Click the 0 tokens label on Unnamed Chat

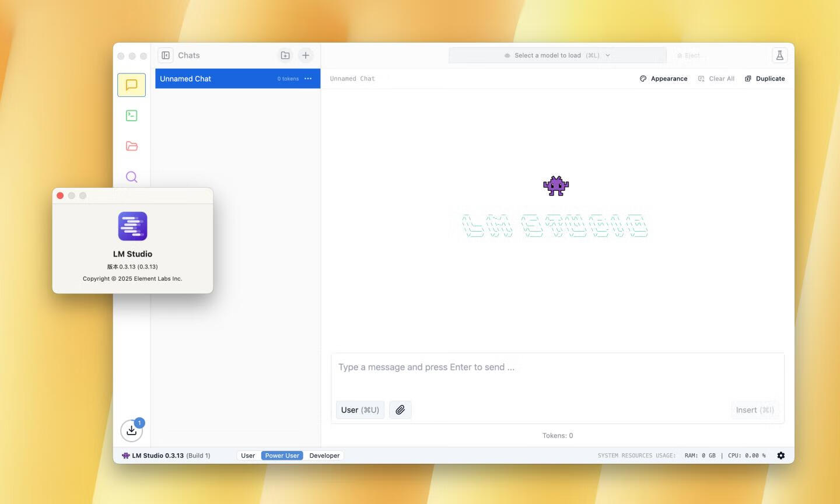tap(288, 79)
